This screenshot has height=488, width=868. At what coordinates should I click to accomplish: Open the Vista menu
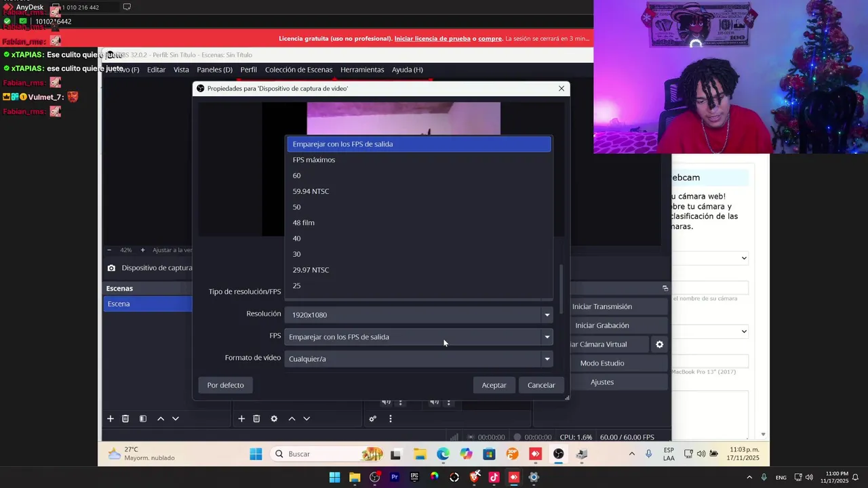coord(181,70)
